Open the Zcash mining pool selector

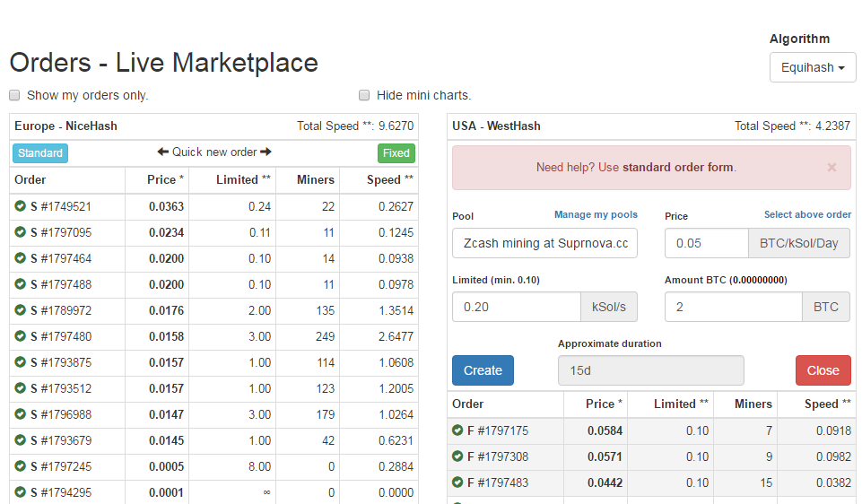point(544,243)
